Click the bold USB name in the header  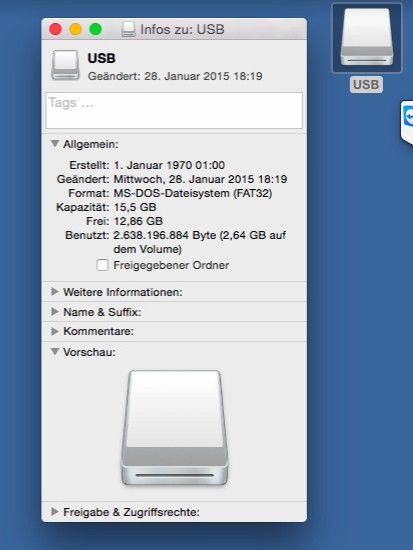(x=101, y=58)
